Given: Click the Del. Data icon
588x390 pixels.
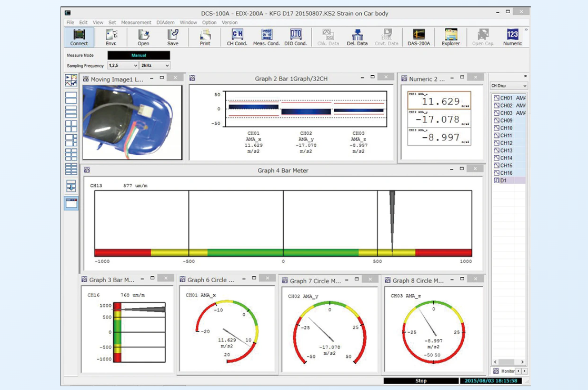Looking at the screenshot, I should point(357,37).
